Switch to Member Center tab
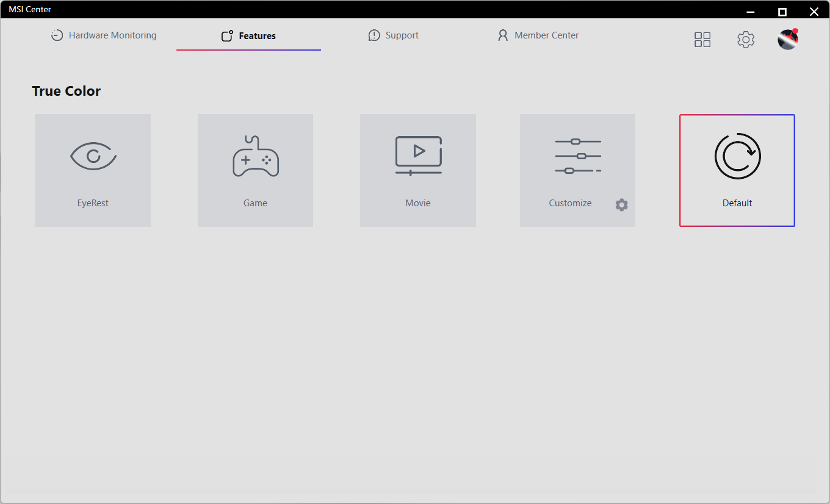830x504 pixels. point(538,35)
